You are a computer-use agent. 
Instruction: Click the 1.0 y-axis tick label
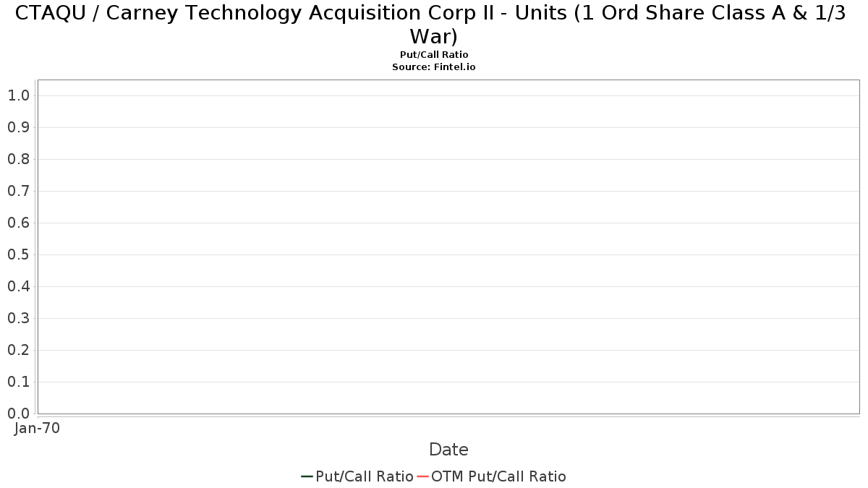coord(18,95)
